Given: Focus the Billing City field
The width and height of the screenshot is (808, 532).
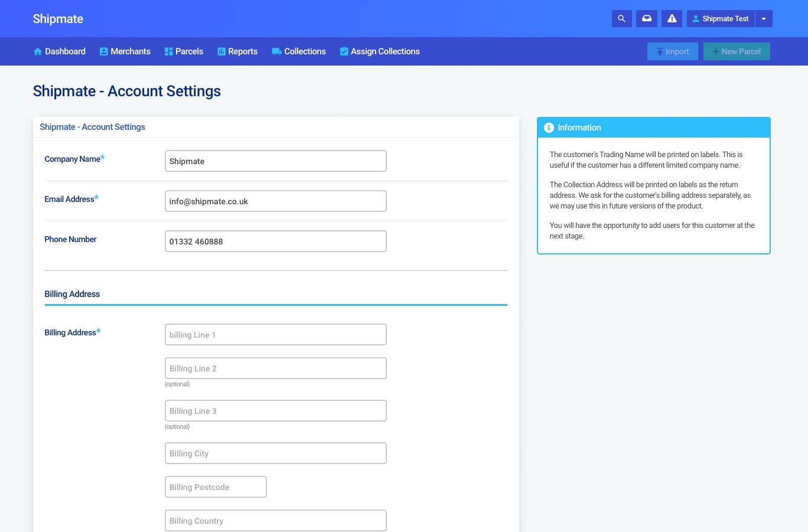Looking at the screenshot, I should [276, 453].
